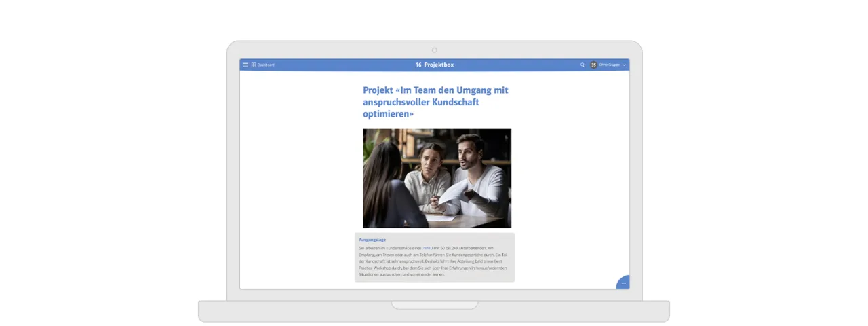Follow the KMU glossary link
The height and width of the screenshot is (326, 868).
(x=427, y=249)
